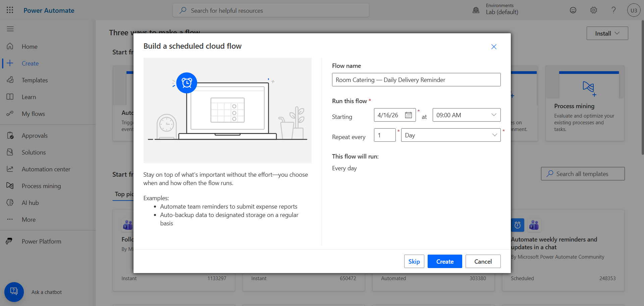
Task: Click the Automation center chart icon
Action: pyautogui.click(x=10, y=169)
